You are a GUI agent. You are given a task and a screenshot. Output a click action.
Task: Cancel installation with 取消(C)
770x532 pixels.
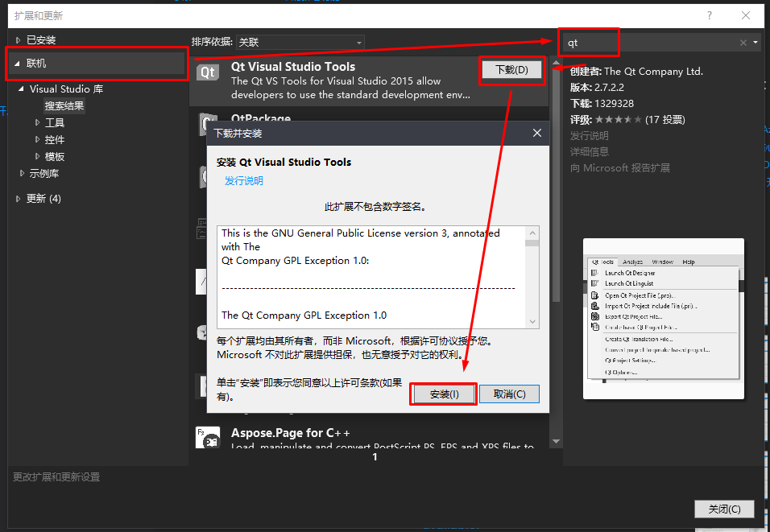point(509,394)
